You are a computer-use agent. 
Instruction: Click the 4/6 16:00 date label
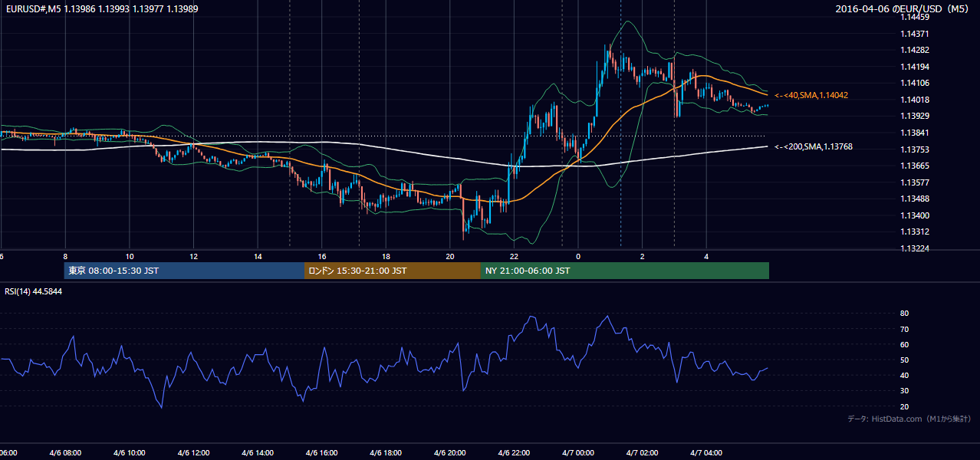321,453
